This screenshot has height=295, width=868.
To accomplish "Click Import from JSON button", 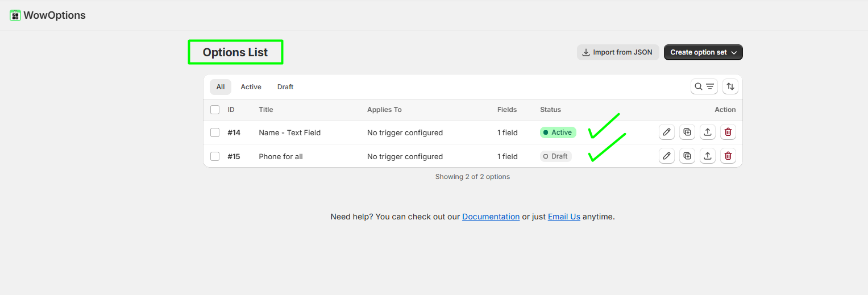I will click(618, 52).
